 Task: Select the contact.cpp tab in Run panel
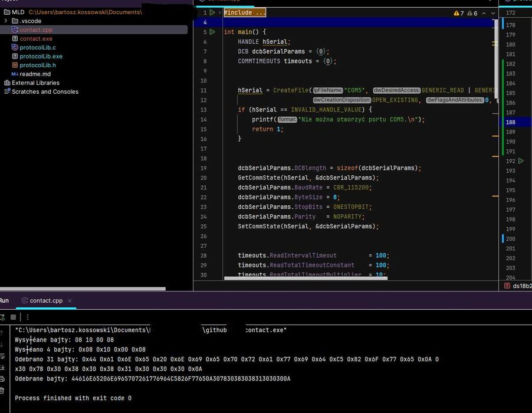pos(45,300)
